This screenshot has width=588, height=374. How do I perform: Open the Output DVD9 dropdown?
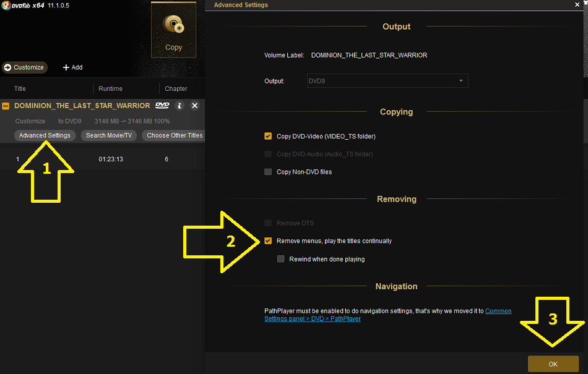click(x=387, y=81)
